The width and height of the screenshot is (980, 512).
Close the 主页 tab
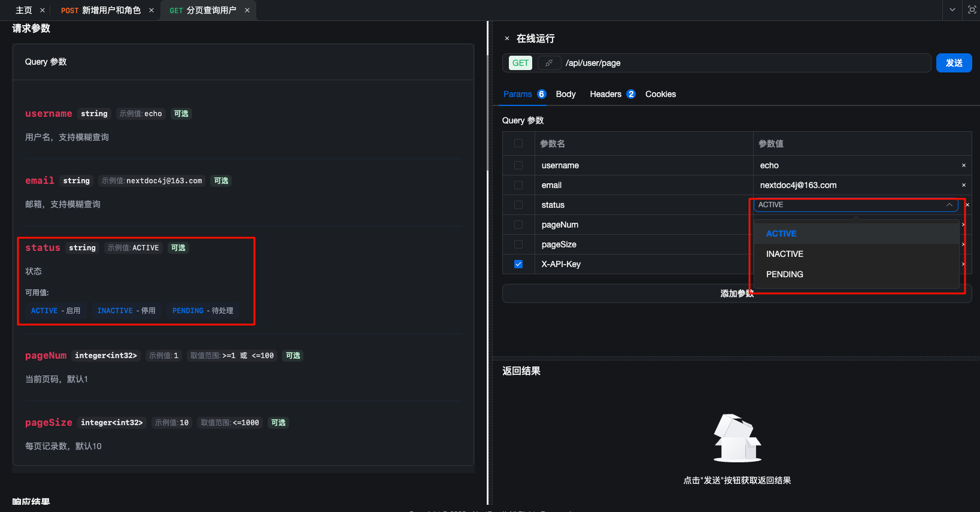(43, 10)
